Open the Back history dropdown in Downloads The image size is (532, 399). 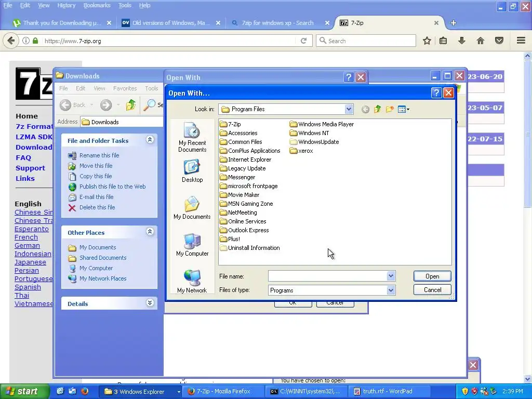[x=91, y=105]
